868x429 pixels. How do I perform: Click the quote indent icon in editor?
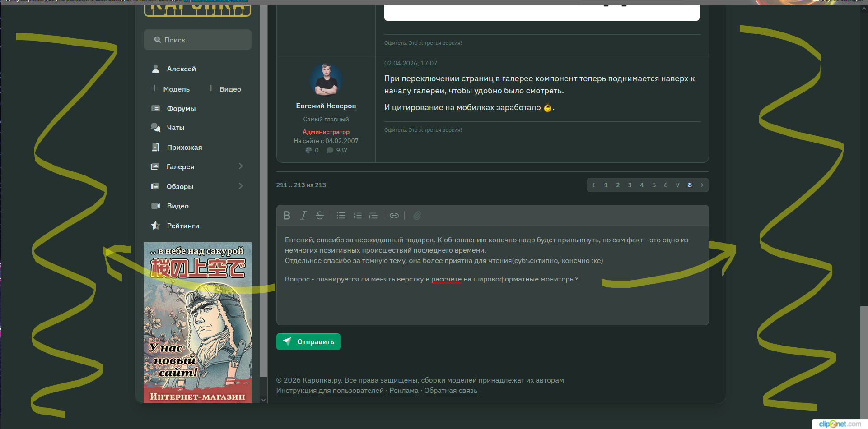coord(373,216)
